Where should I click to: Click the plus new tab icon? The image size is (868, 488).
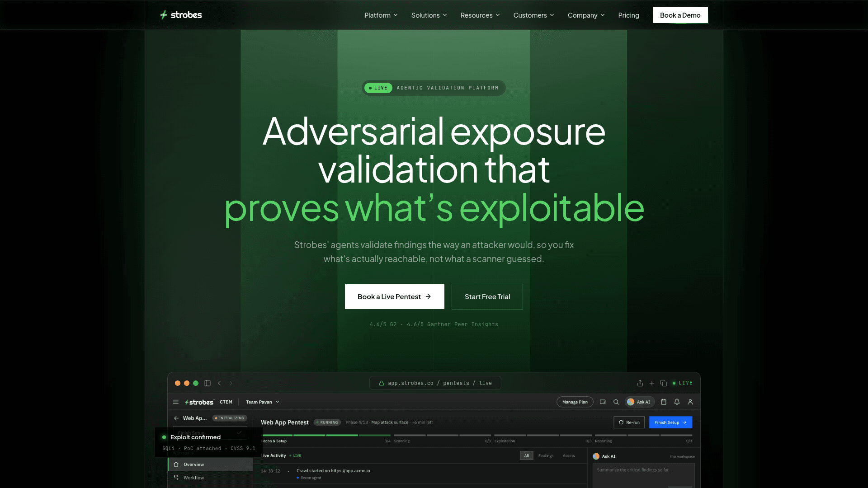(x=652, y=383)
